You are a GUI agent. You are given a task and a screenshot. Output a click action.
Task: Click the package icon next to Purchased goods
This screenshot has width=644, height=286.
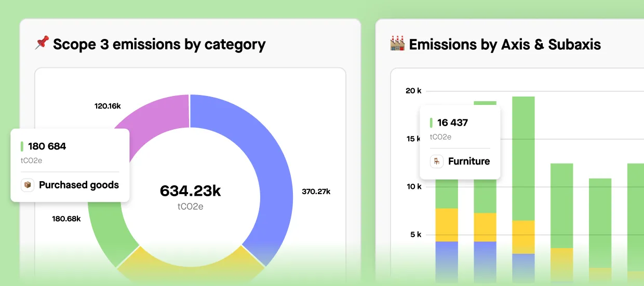tap(28, 185)
